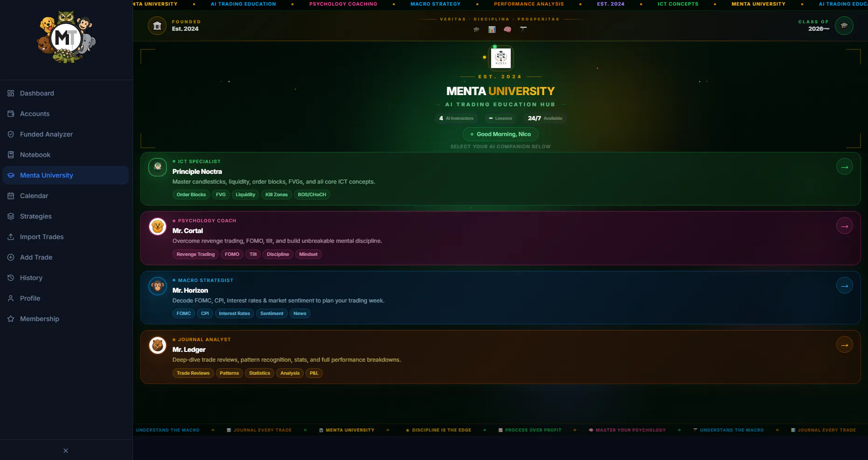
Task: Click the Lessons stat badge
Action: coord(500,118)
